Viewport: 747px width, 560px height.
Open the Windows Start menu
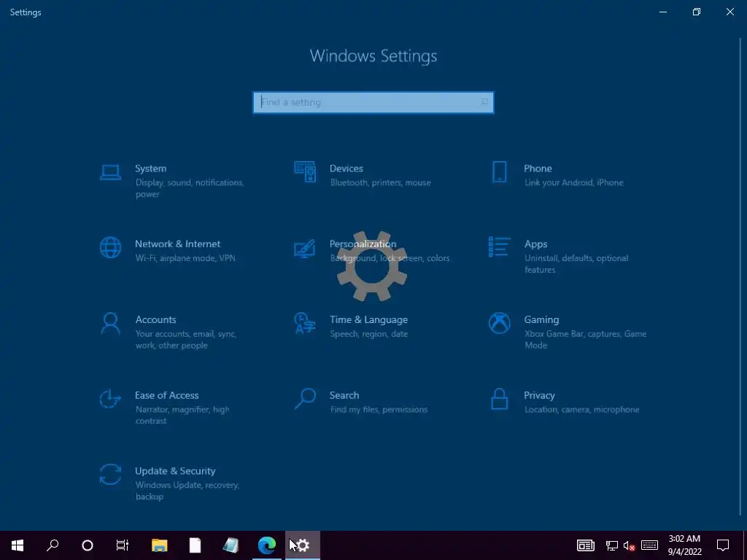click(18, 545)
